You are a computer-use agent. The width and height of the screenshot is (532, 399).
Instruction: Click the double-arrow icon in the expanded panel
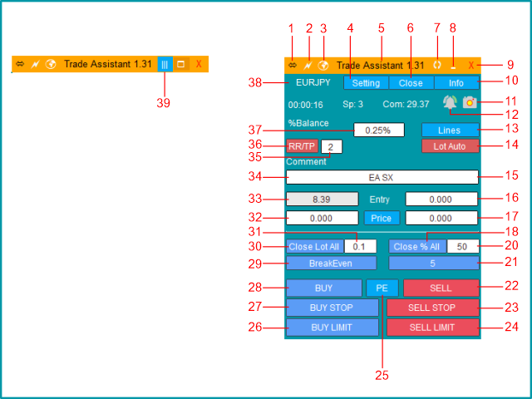(x=293, y=65)
